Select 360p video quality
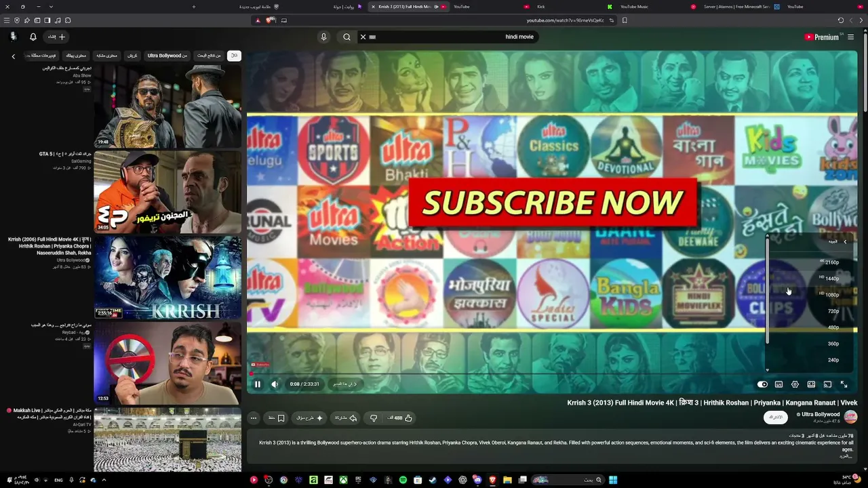Viewport: 868px width, 488px height. tap(810, 344)
